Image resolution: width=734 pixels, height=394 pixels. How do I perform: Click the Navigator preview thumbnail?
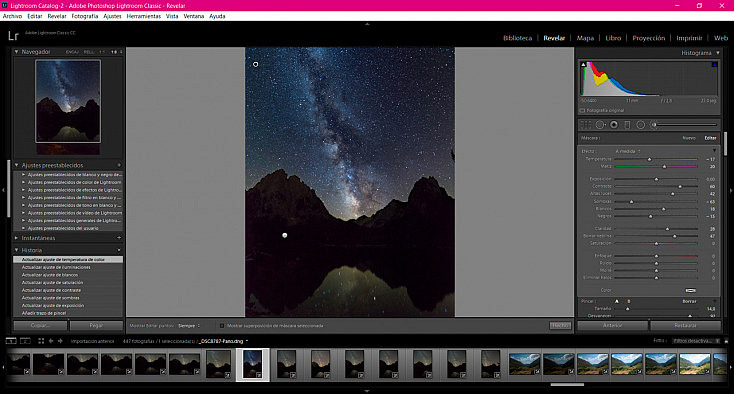coord(68,101)
